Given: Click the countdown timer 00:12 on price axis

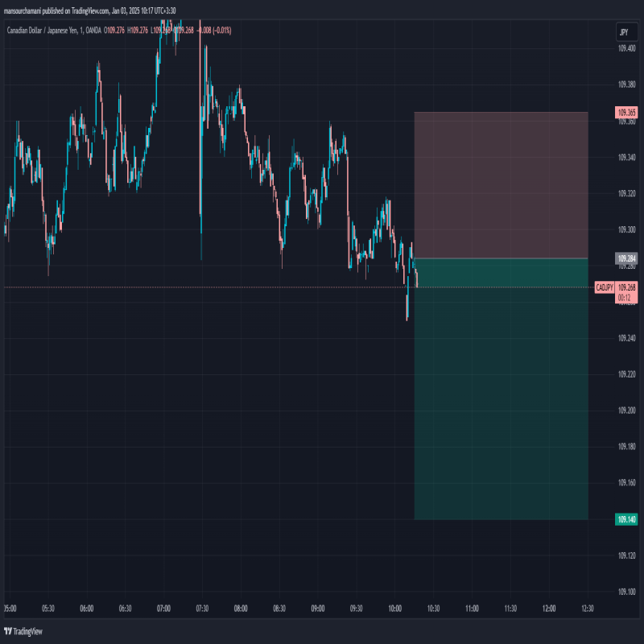Looking at the screenshot, I should pos(624,297).
